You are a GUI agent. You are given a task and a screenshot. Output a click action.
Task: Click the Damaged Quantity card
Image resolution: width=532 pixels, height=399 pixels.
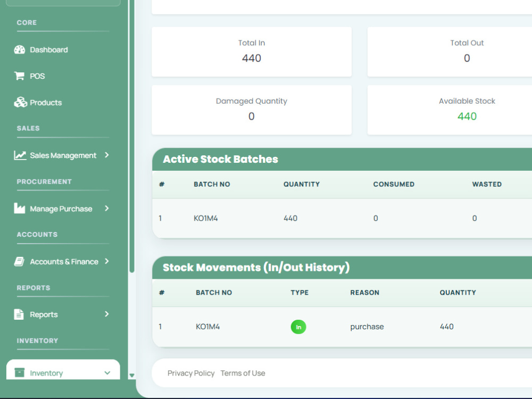click(x=252, y=110)
